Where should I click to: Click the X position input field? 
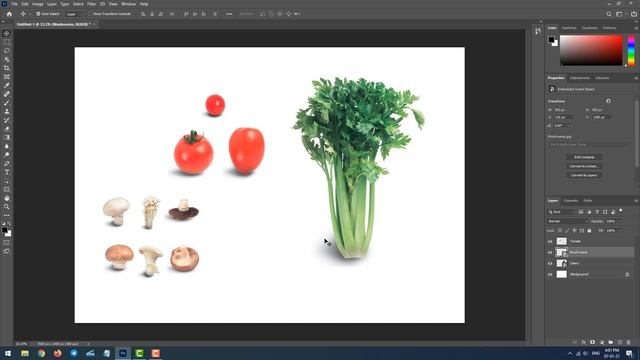point(563,118)
